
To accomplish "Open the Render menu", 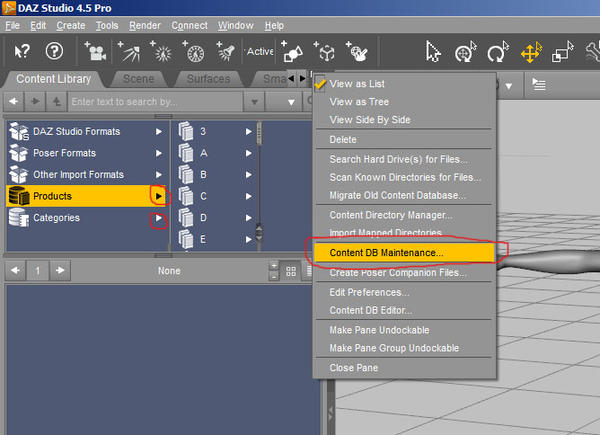I will tap(145, 26).
